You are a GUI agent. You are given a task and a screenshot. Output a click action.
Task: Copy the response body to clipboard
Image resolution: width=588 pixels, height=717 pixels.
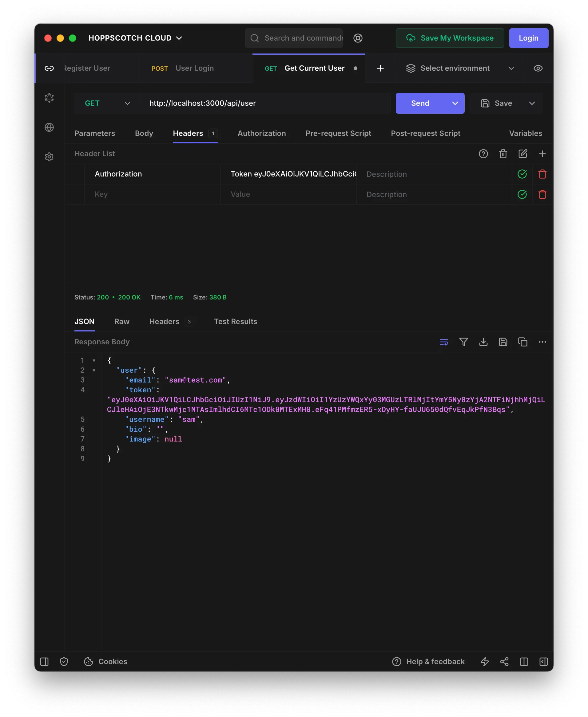522,342
